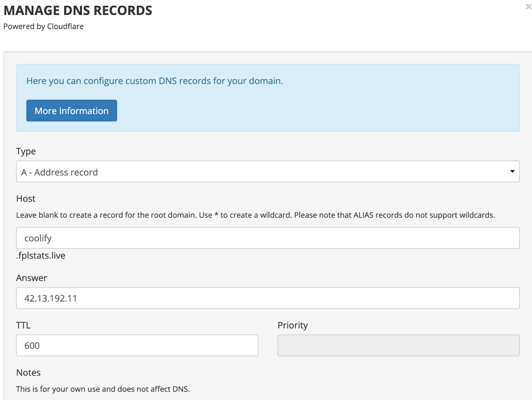Open the Type dropdown showing Address record
Screen dimensions: 532x400
pos(264,172)
